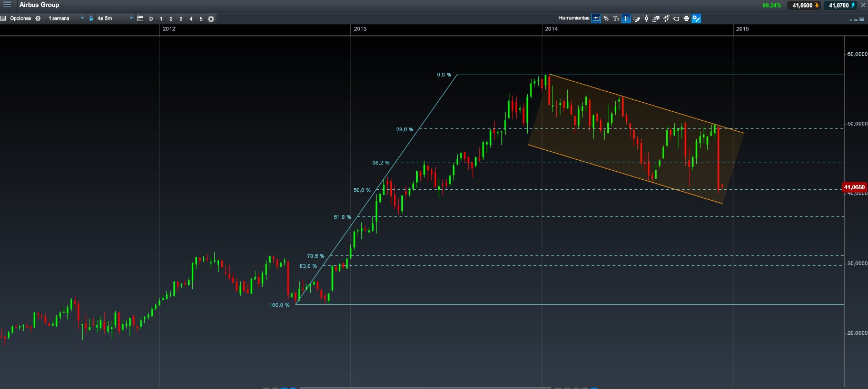Expand the '1 semana' interval dropdown
This screenshot has width=868, height=389.
click(x=66, y=18)
